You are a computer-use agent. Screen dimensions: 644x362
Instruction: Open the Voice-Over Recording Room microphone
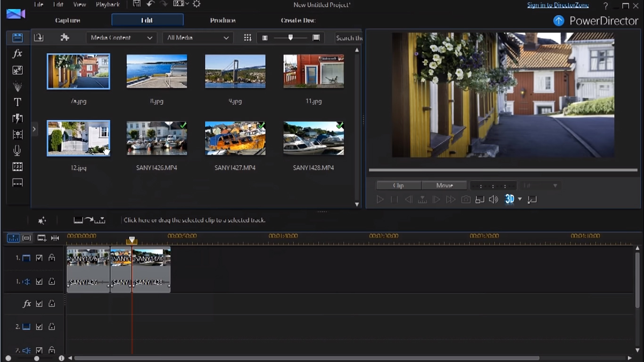[17, 150]
